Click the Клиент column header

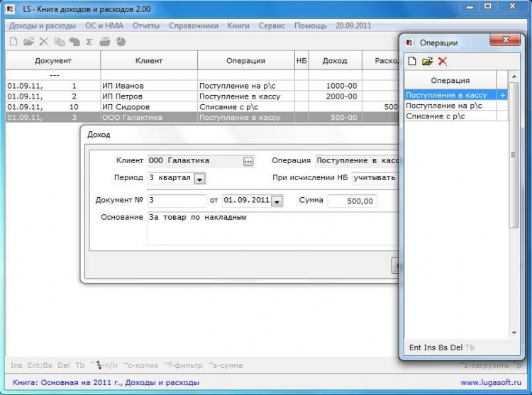pos(149,61)
